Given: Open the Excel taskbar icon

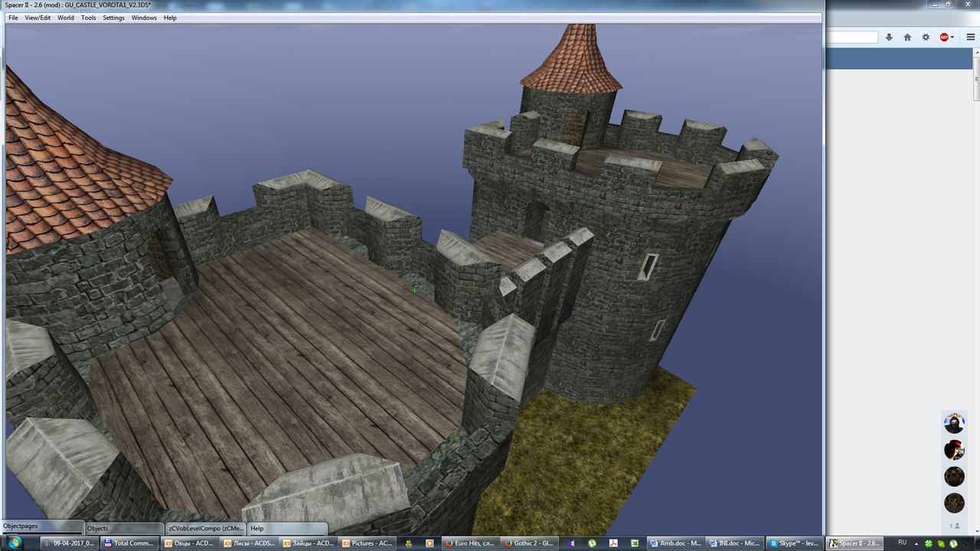Looking at the screenshot, I should [x=635, y=543].
